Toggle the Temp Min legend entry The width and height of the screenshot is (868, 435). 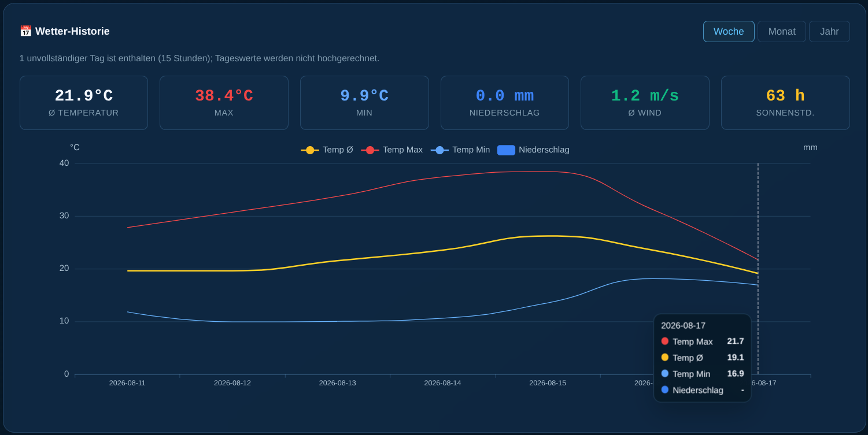[460, 150]
